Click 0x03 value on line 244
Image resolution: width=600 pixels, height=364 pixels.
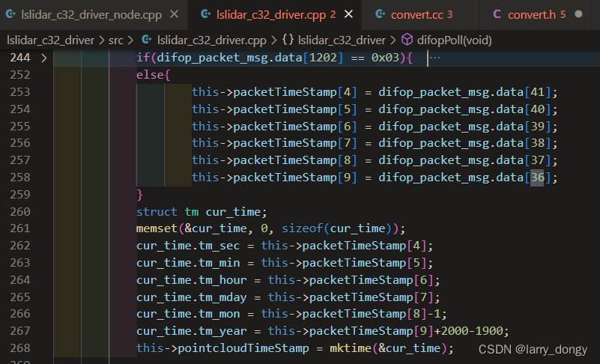tap(385, 58)
